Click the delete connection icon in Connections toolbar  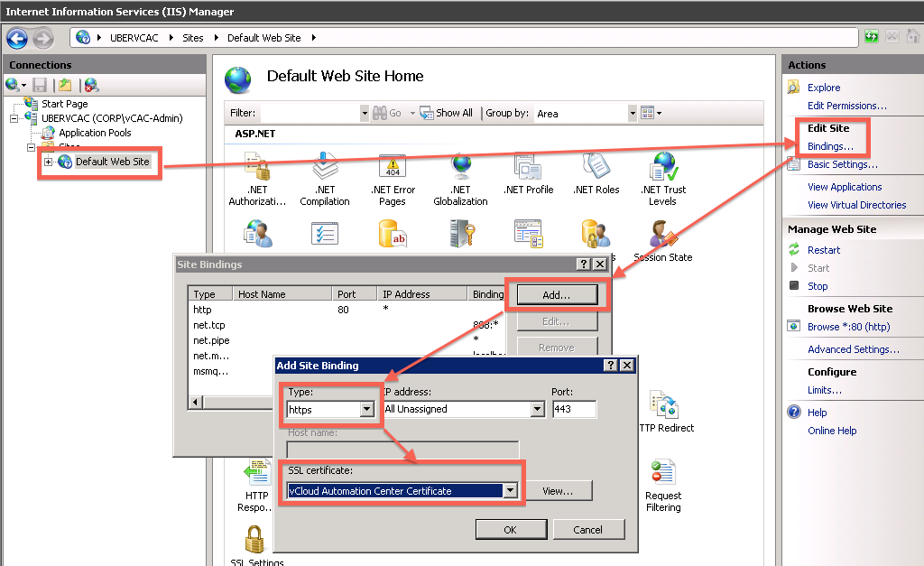click(x=91, y=86)
